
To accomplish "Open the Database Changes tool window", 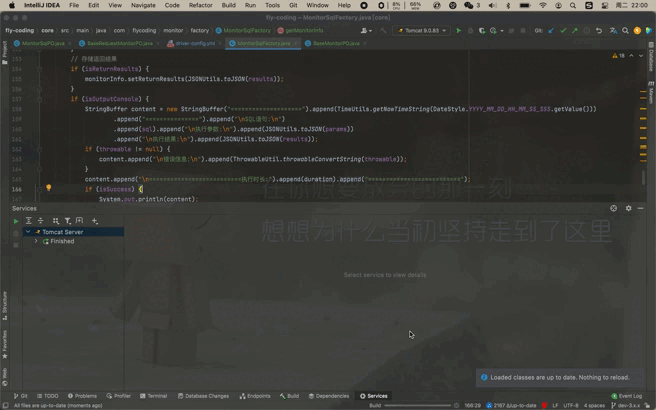I will [x=203, y=396].
